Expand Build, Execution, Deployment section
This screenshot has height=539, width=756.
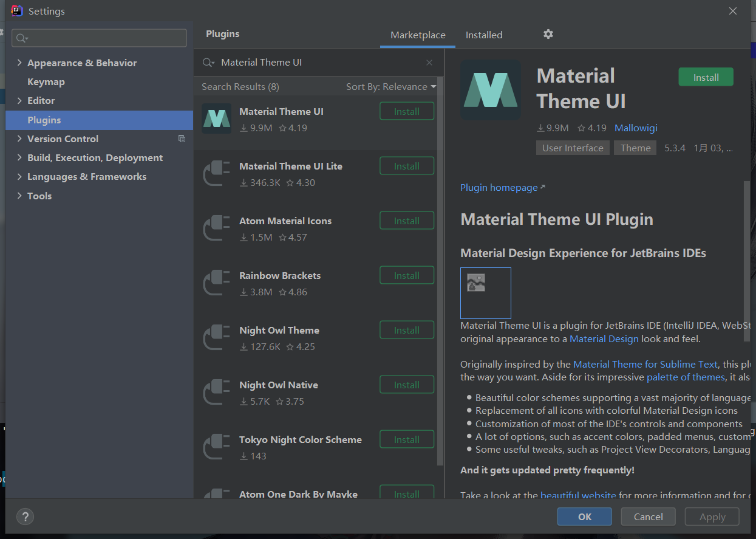click(20, 157)
